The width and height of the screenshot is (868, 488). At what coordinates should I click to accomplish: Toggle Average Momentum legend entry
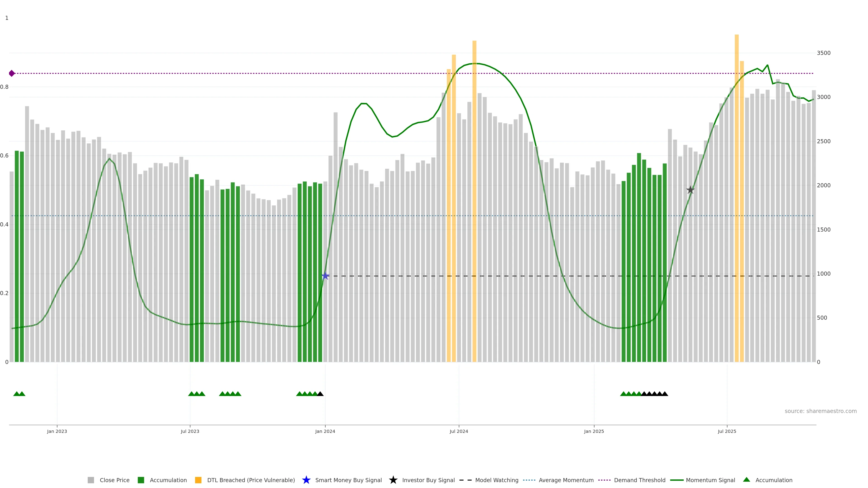pos(566,480)
